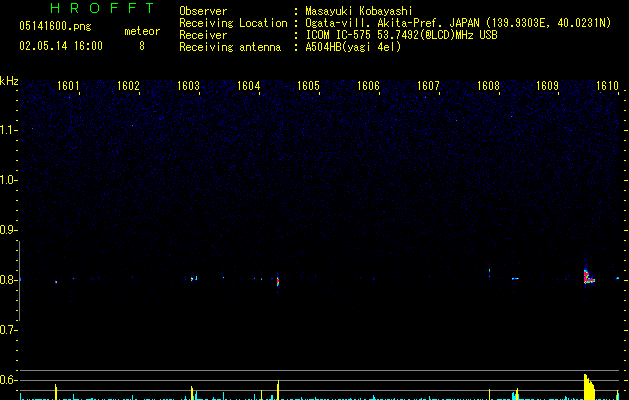The image size is (629, 400).
Task: Select the 'Receiving Location' label
Action: point(233,23)
